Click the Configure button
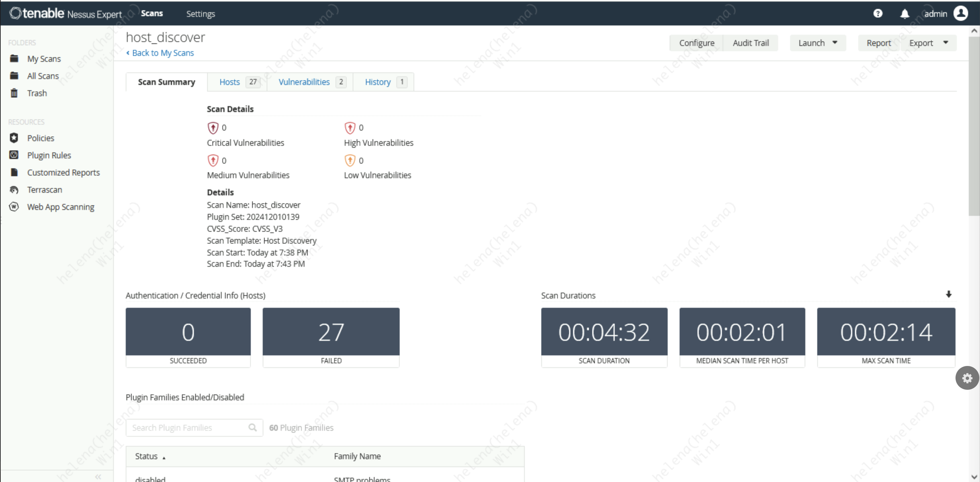 tap(696, 43)
